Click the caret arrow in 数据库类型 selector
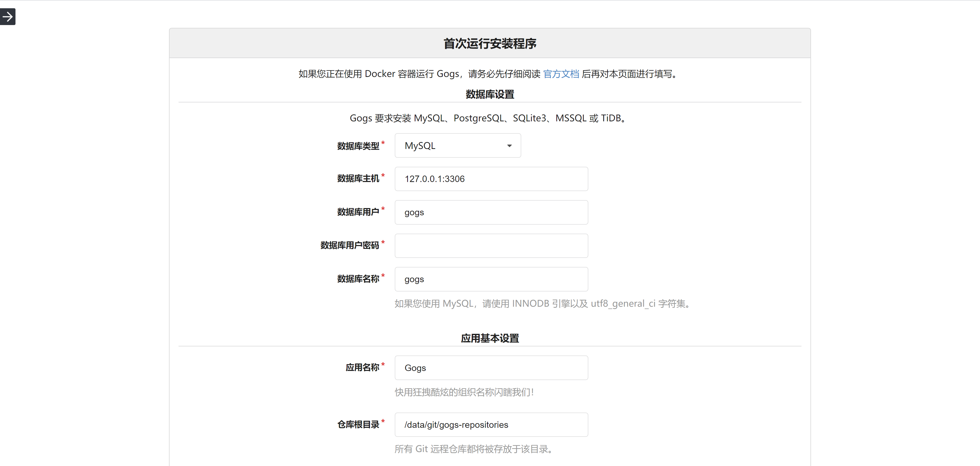The image size is (980, 466). point(509,146)
